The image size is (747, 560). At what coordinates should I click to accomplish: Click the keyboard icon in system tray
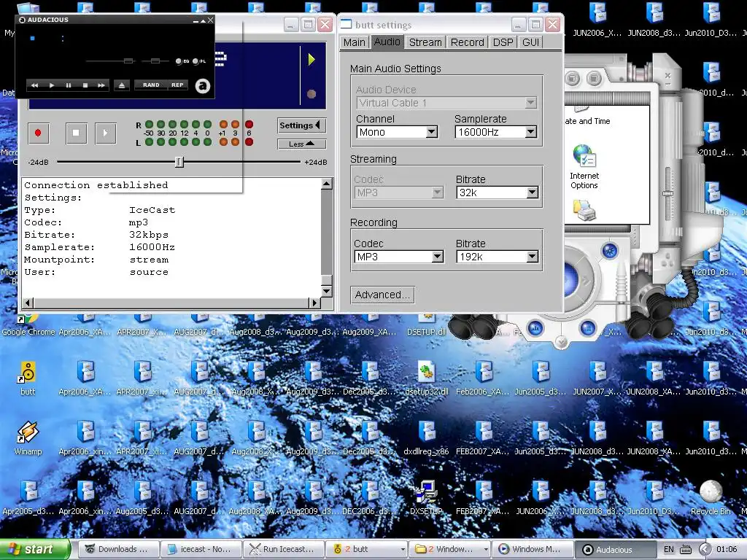click(686, 550)
